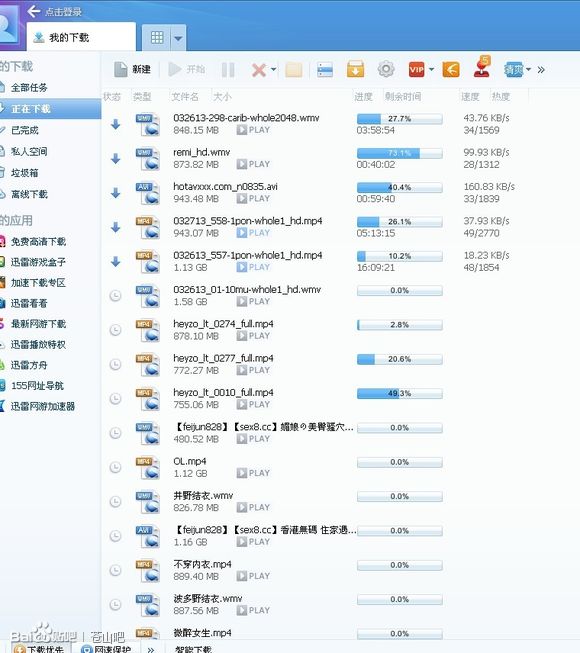The height and width of the screenshot is (653, 580).
Task: Click the 73.1% progress bar of remi_hd.wmv
Action: [400, 153]
